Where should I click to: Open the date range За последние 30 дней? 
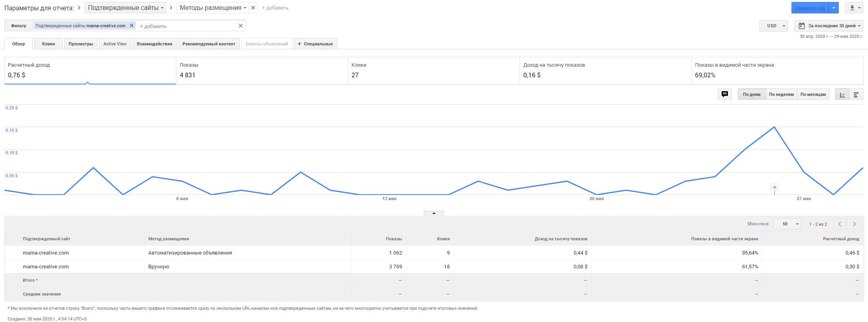pyautogui.click(x=829, y=26)
